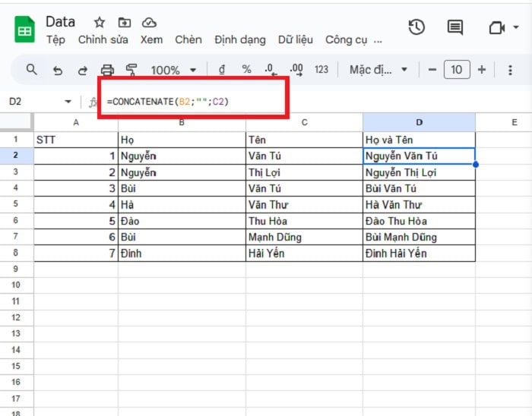Click the move to folder icon
532x416 pixels.
[125, 22]
